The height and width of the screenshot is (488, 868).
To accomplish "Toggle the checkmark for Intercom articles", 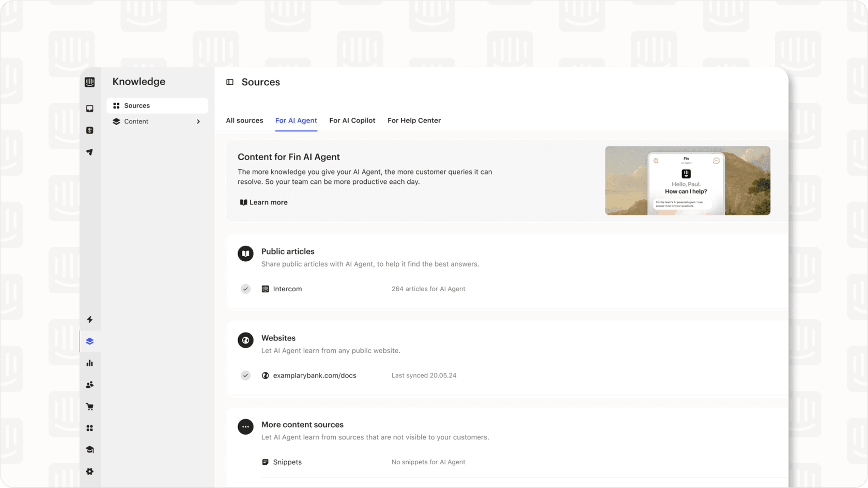I will (245, 289).
